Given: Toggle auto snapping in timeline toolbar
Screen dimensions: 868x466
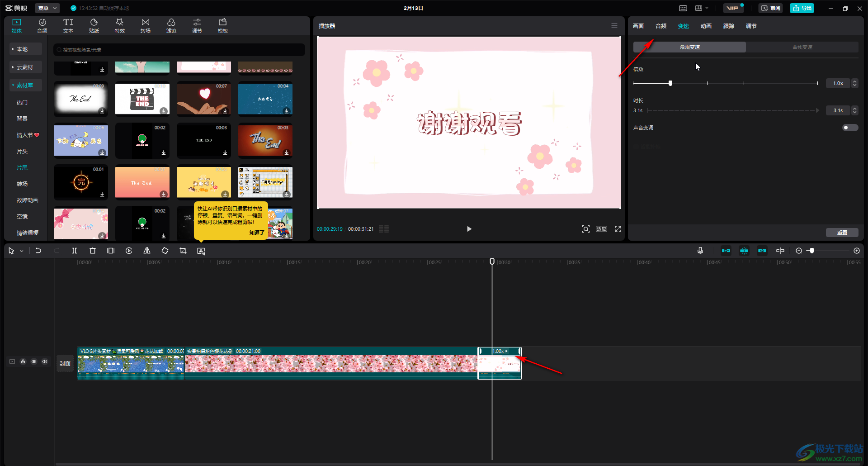Looking at the screenshot, I should (x=744, y=251).
